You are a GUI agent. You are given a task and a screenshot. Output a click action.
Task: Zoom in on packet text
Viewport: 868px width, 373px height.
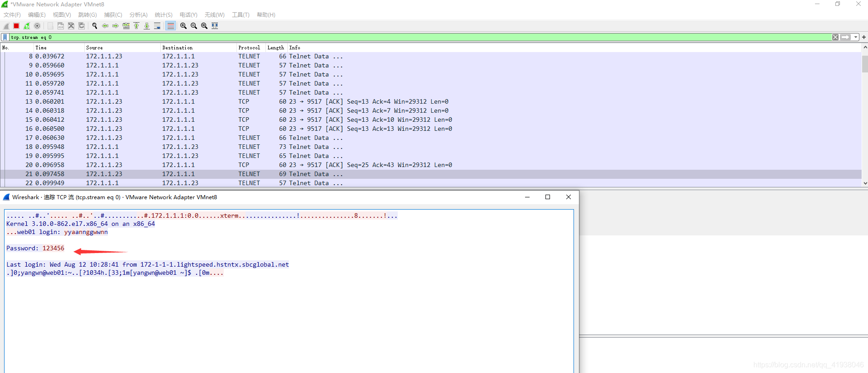pyautogui.click(x=183, y=26)
